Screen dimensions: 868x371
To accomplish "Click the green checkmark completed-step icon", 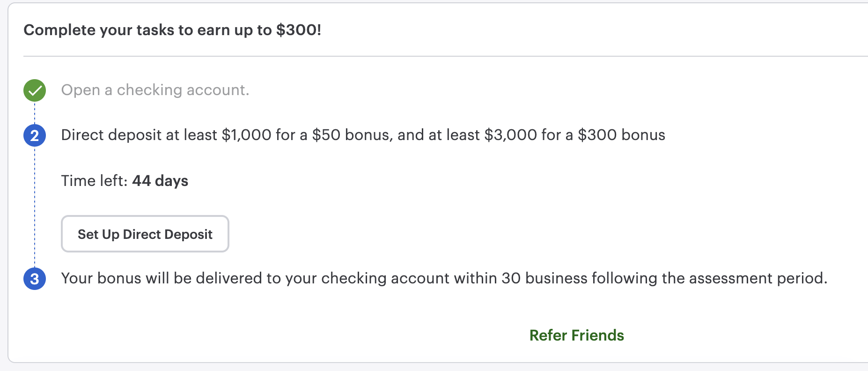I will point(35,90).
